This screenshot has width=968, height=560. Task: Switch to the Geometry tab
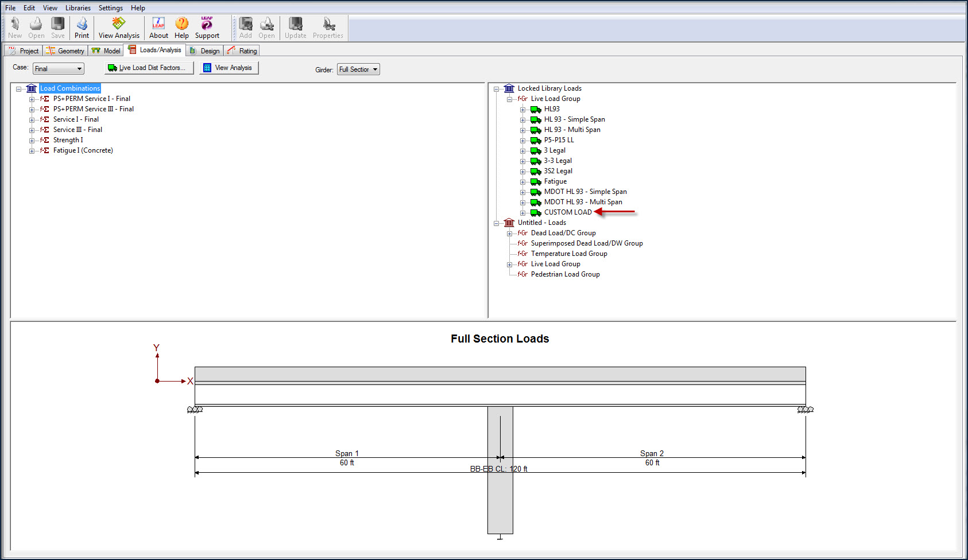click(65, 51)
